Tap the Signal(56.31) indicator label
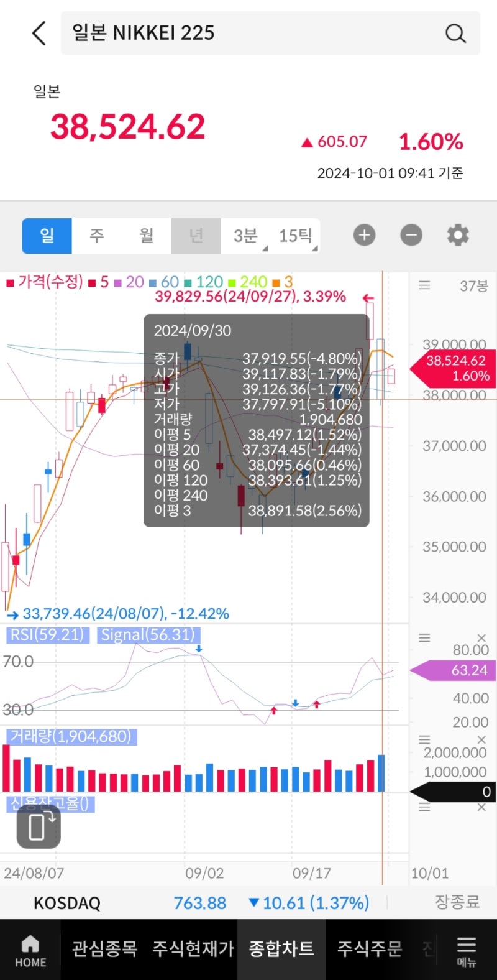Screen dimensions: 497x980 [148, 635]
